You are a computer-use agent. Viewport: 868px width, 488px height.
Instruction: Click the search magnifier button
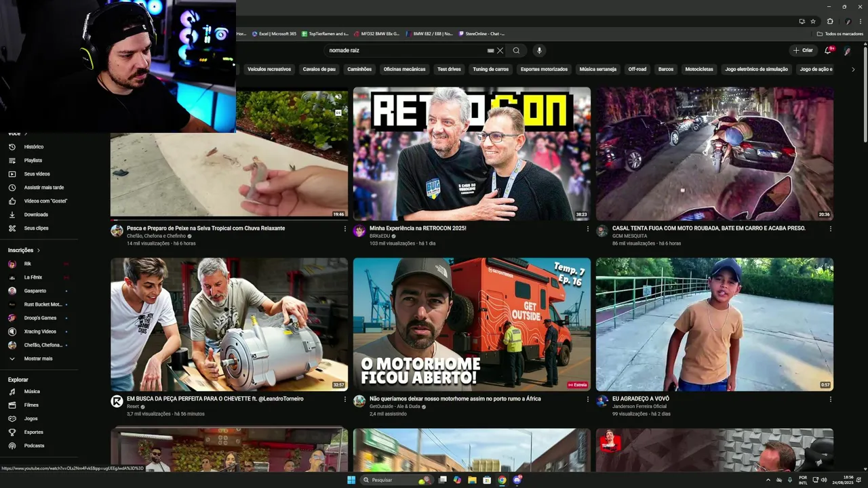coord(516,50)
